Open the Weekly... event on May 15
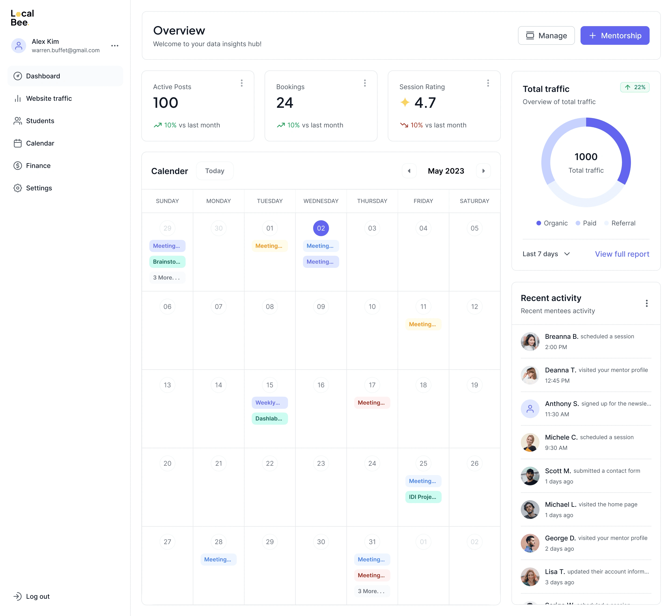 pos(269,403)
